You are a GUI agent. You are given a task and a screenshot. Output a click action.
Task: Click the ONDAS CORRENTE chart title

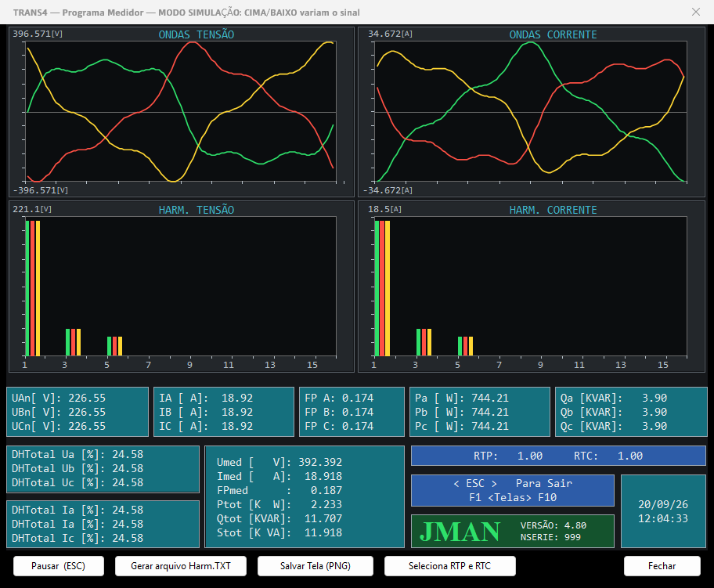553,34
